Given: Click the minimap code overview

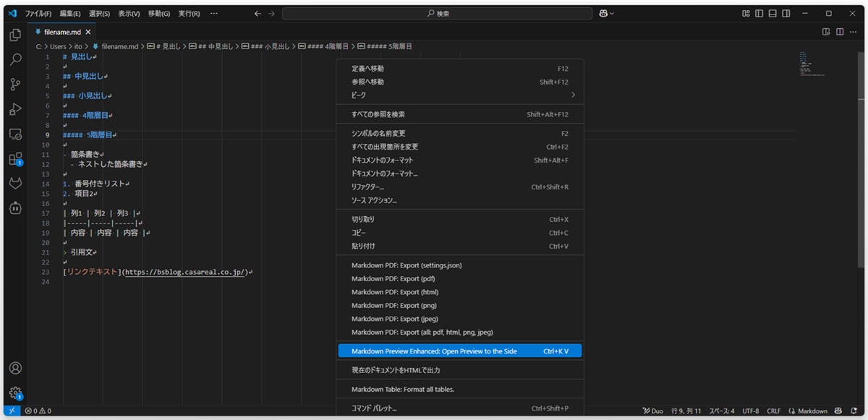Looking at the screenshot, I should point(808,64).
